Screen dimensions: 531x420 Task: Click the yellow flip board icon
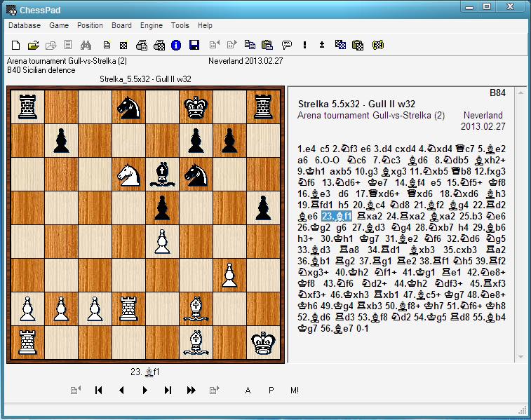point(378,45)
